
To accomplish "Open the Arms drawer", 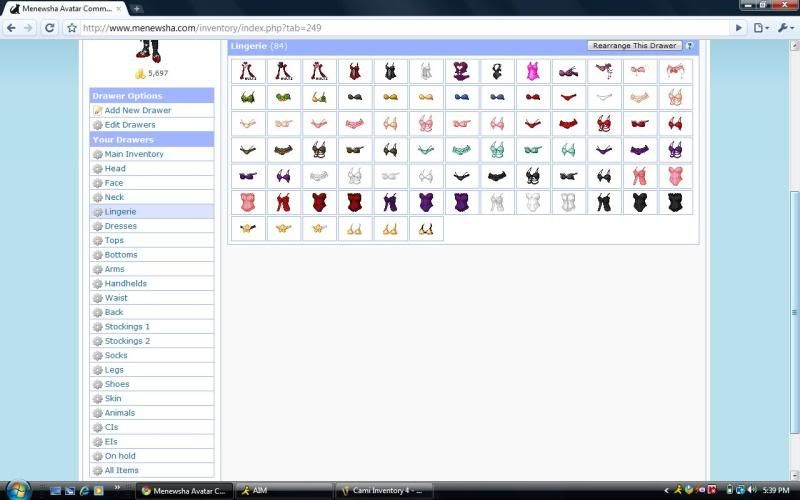I will 114,269.
